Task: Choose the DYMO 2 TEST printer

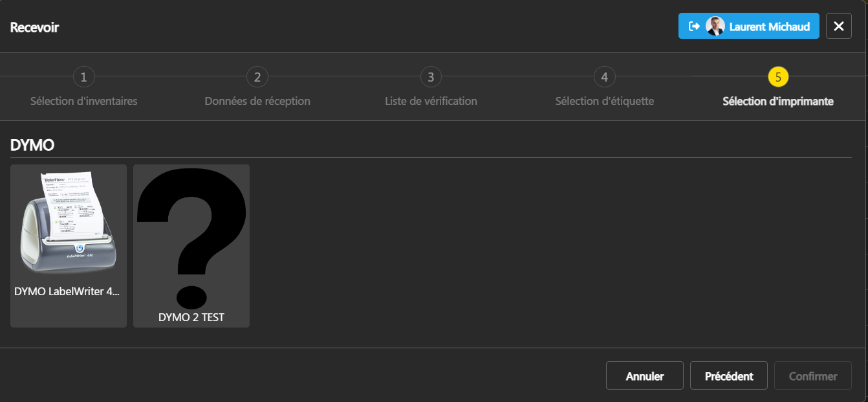Action: pyautogui.click(x=191, y=246)
